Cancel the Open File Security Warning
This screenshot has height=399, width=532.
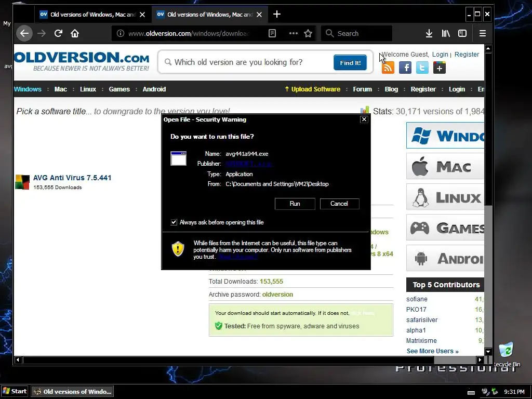coord(339,204)
